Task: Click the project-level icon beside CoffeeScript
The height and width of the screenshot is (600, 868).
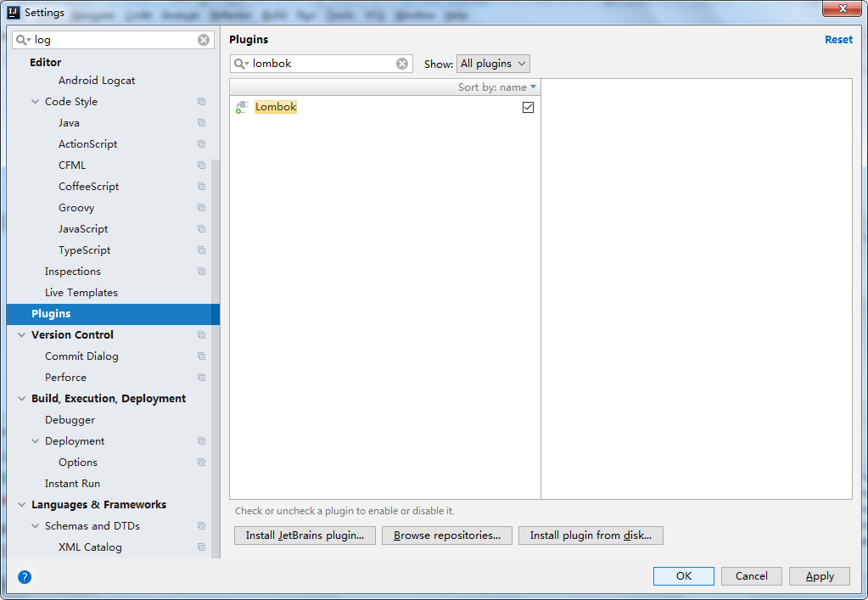Action: pyautogui.click(x=201, y=187)
